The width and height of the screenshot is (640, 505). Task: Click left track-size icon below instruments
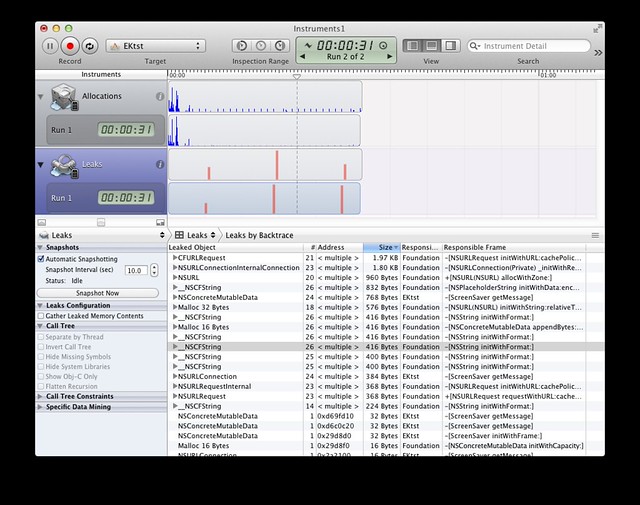pyautogui.click(x=42, y=222)
